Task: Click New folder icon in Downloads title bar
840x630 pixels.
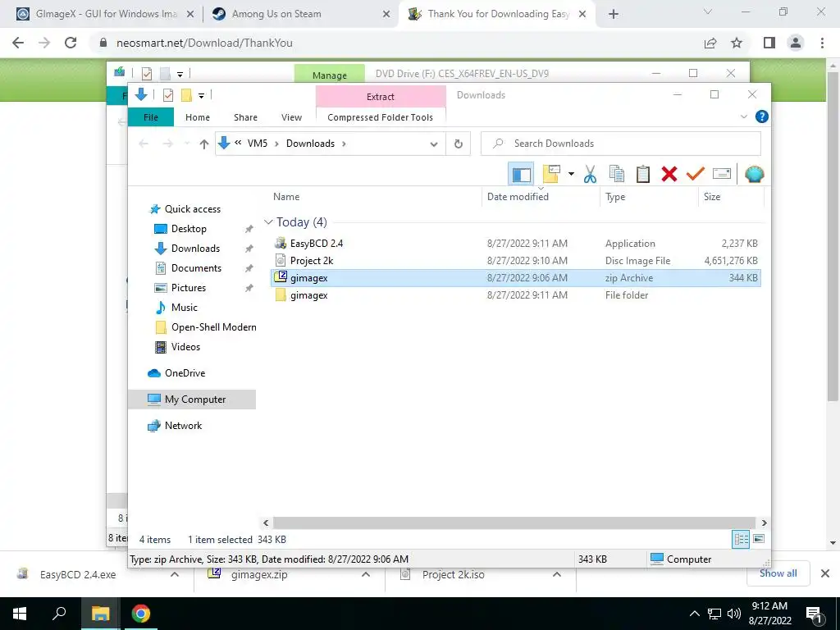Action: (x=186, y=95)
